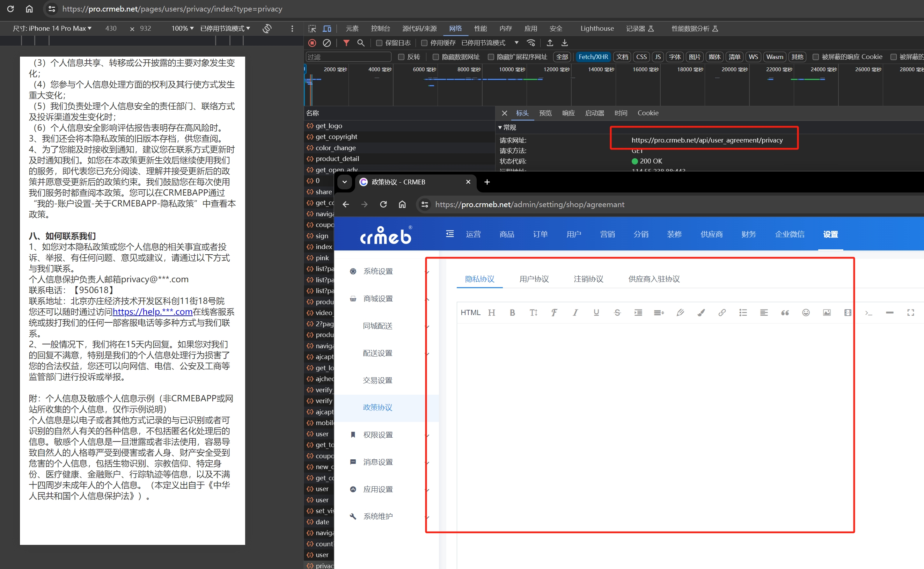Export HAR file download icon
The image size is (924, 569).
point(564,43)
